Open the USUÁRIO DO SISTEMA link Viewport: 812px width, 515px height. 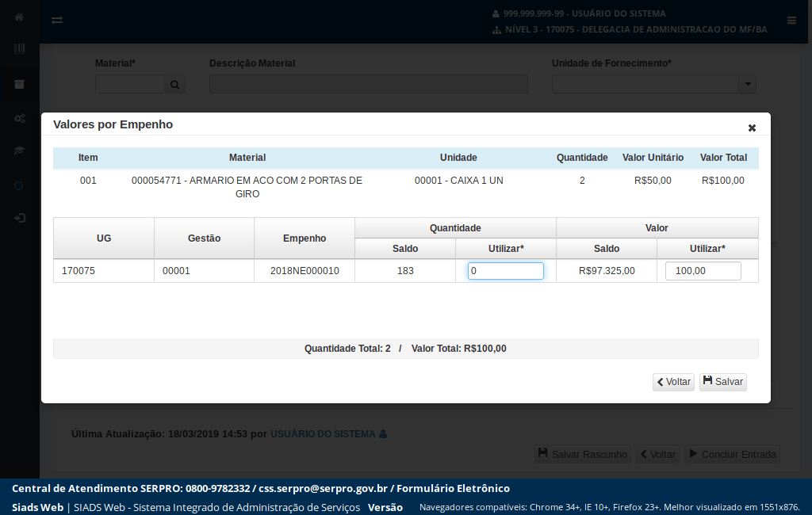click(x=323, y=433)
